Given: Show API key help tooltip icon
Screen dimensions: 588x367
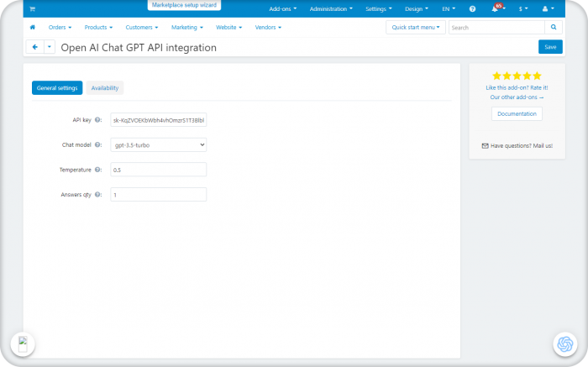Looking at the screenshot, I should click(97, 120).
